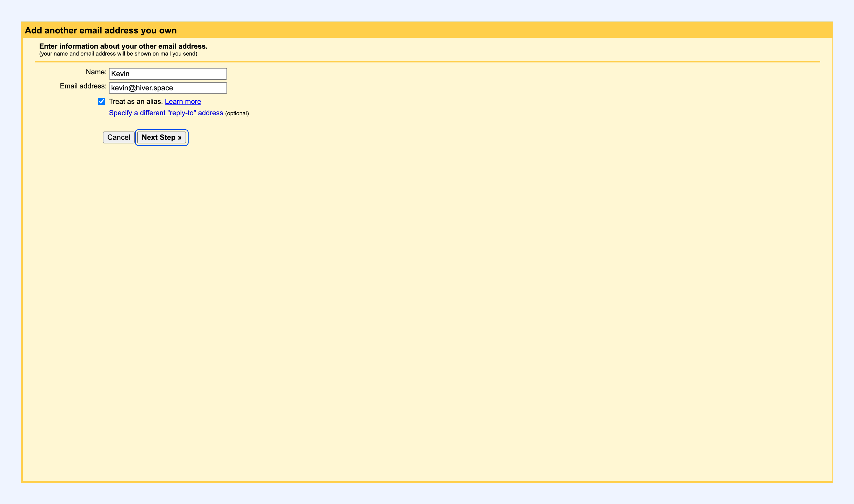Click Specify a different "reply-to" address link
This screenshot has width=854, height=504.
tap(166, 113)
